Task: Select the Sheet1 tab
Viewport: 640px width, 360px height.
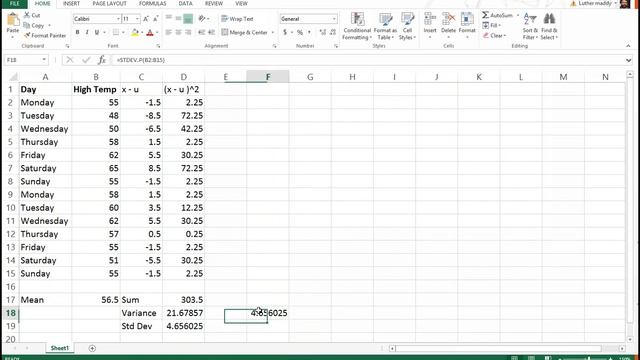Action: (60, 348)
